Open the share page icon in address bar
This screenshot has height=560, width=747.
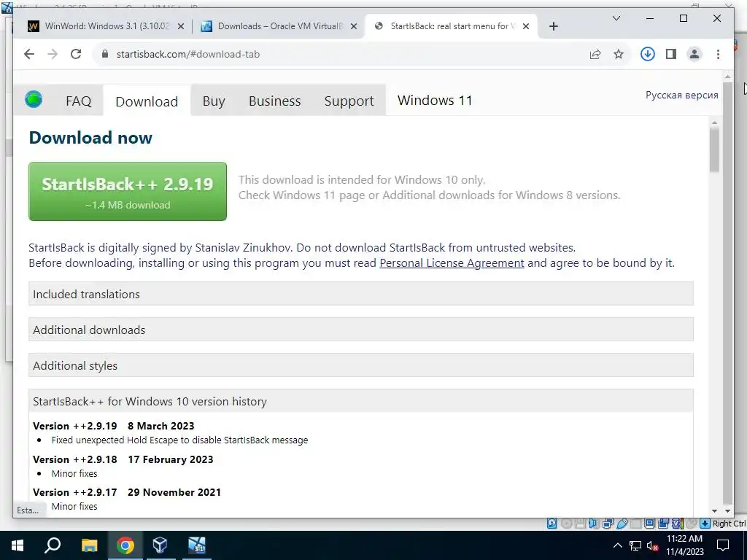coord(595,54)
